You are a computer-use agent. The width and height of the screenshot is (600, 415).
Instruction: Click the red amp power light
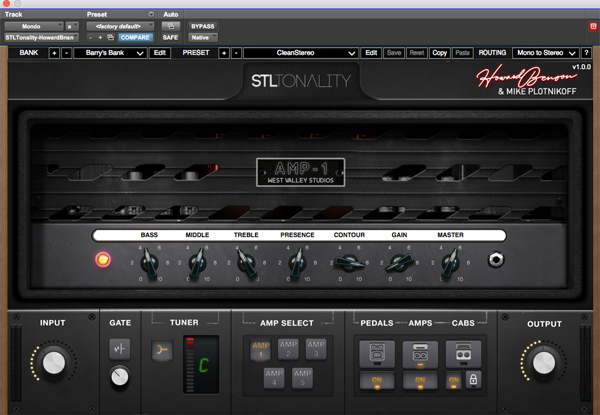pyautogui.click(x=103, y=259)
